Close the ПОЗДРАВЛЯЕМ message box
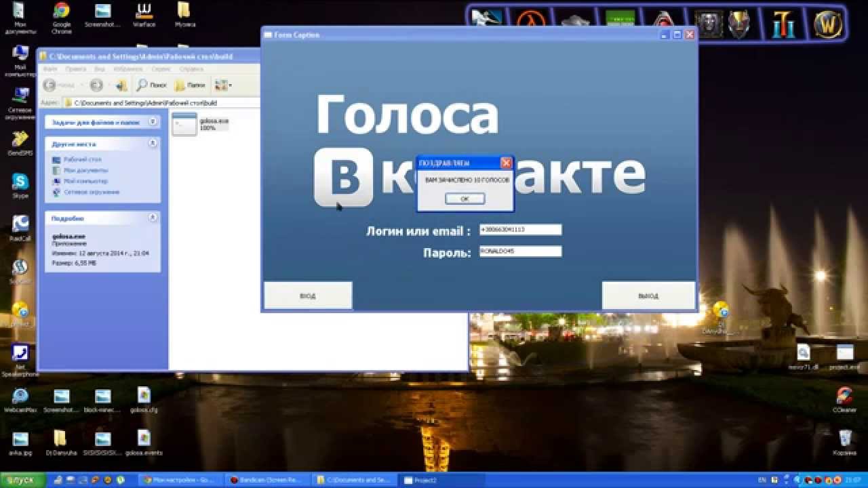The height and width of the screenshot is (488, 868). coord(506,163)
